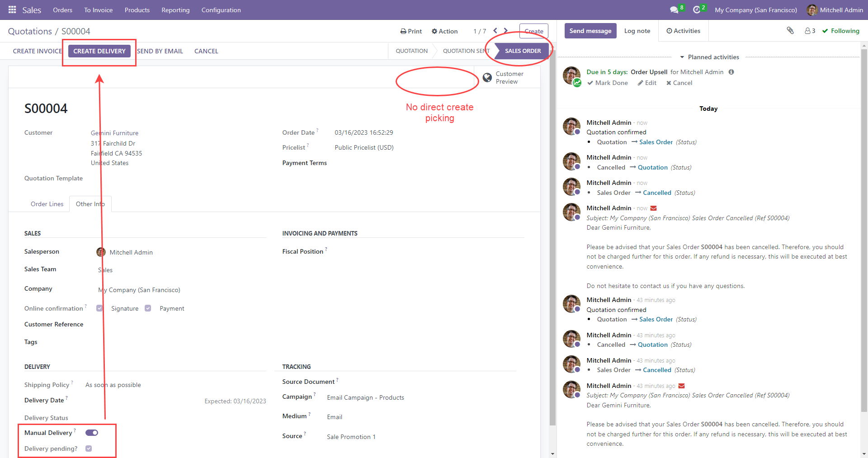Click the chatter vertical scrollbar
Viewport: 868px width, 458px height.
(864, 230)
